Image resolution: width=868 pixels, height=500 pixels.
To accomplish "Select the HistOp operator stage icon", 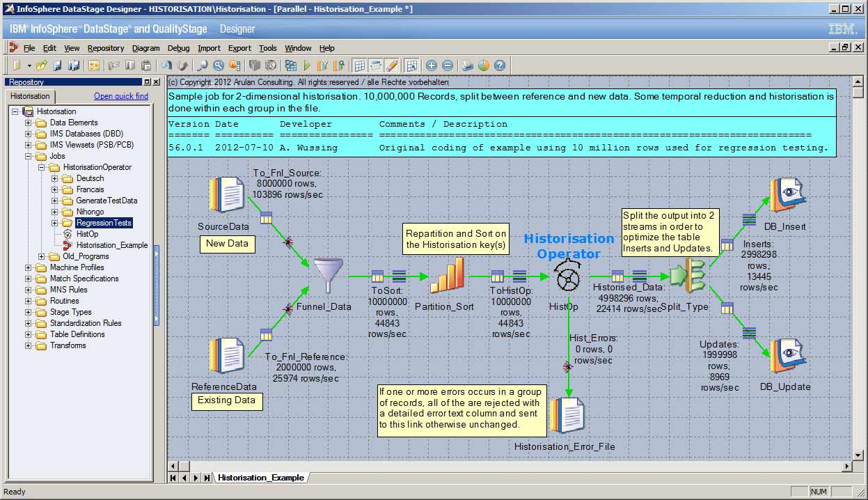I will [568, 277].
